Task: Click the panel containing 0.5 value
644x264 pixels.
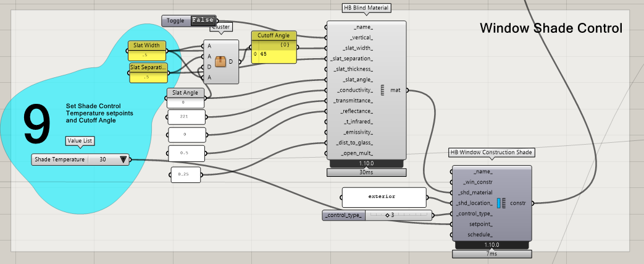Action: pos(186,153)
